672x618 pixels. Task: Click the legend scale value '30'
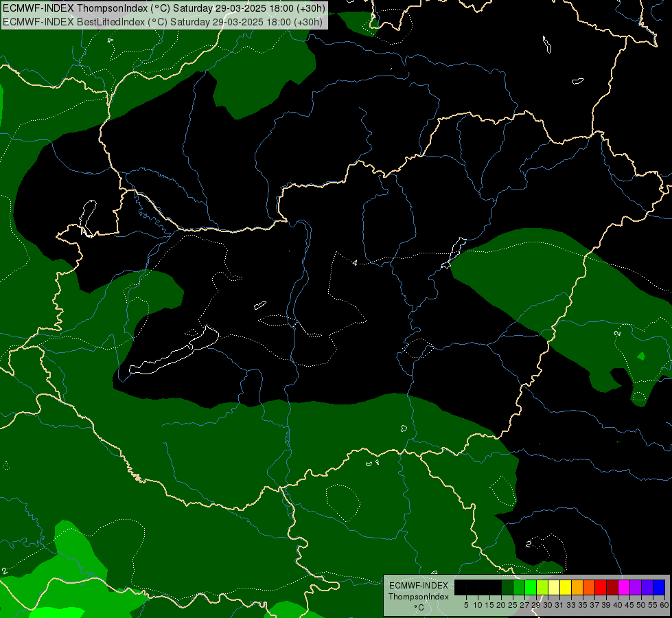point(548,605)
